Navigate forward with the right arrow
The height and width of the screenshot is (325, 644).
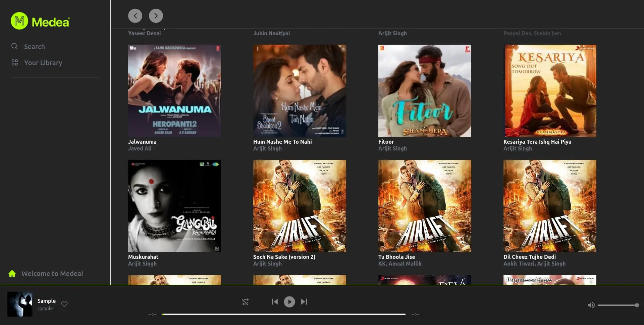156,15
